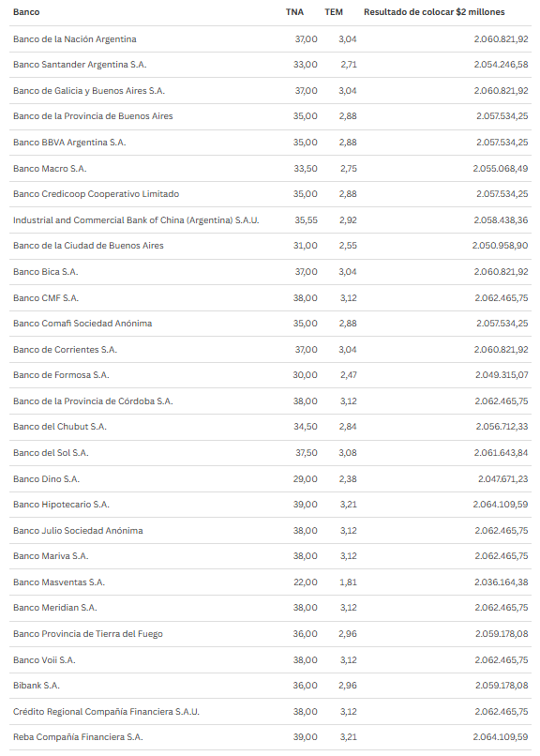The image size is (540, 756).
Task: Click the Banco CMF S.A. row
Action: [270, 297]
